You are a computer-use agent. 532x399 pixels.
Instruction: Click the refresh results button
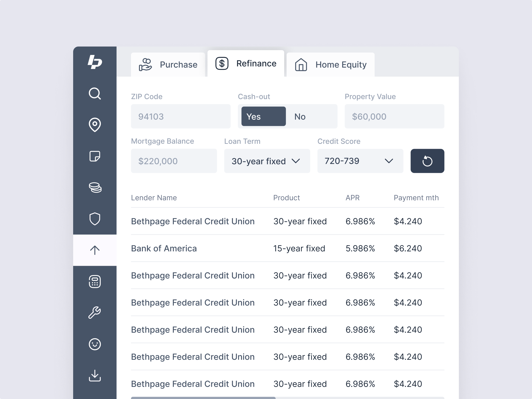pyautogui.click(x=427, y=161)
